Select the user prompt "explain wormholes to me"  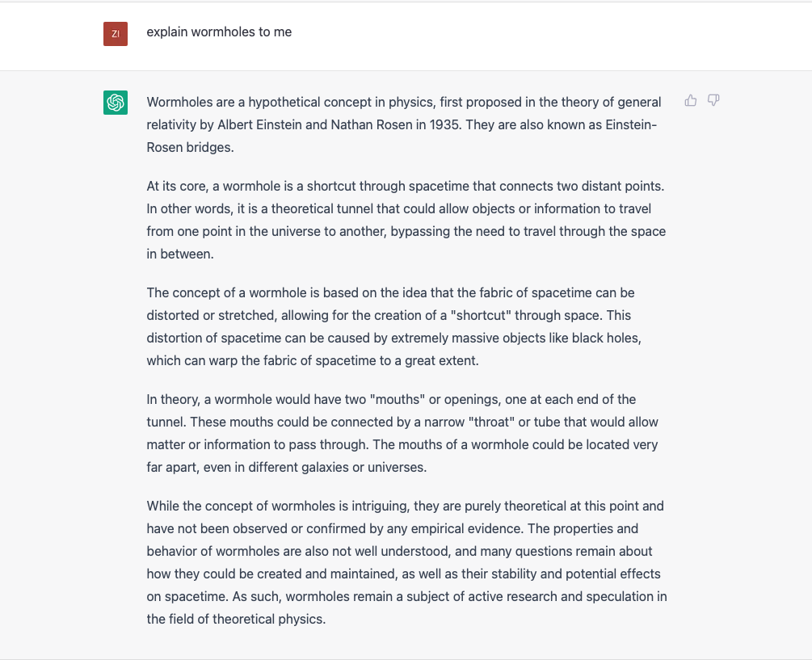click(x=219, y=32)
